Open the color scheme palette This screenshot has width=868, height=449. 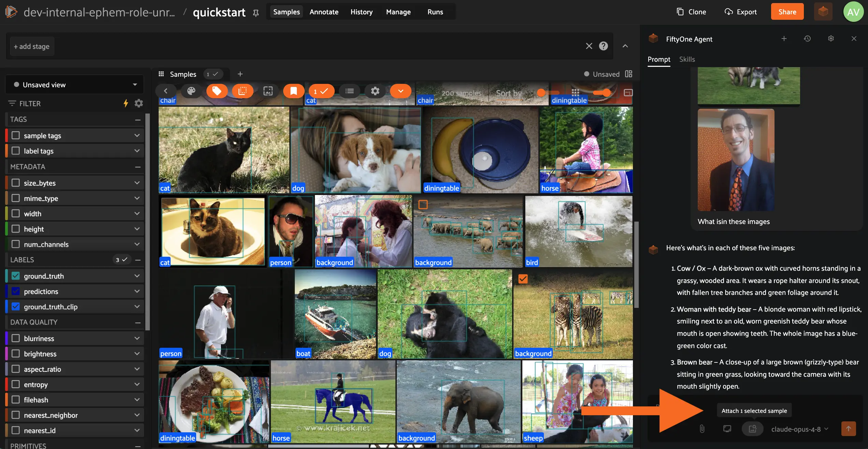[191, 91]
